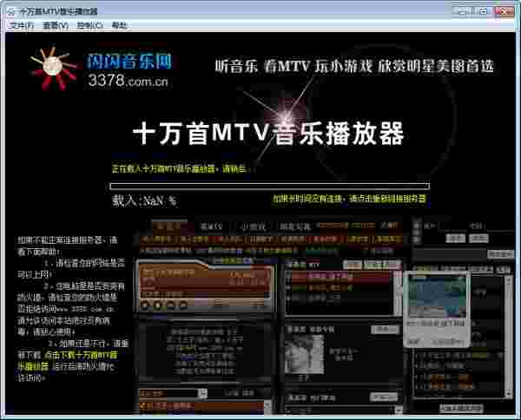Close the 十万首MTV音乐播放器 window

[504, 11]
